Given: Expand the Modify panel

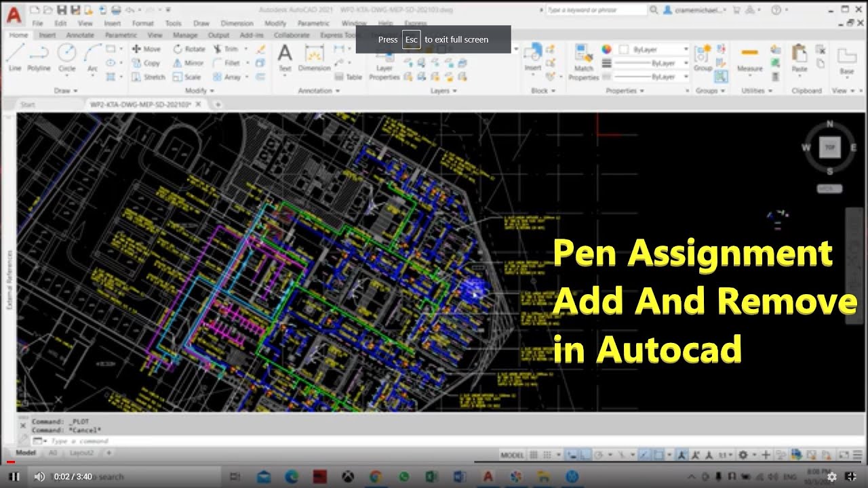Looking at the screenshot, I should [199, 90].
